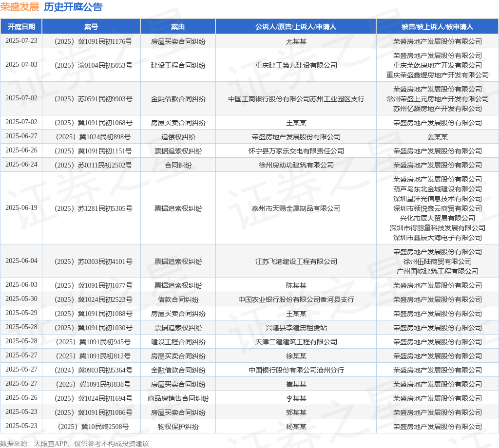Image resolution: width=499 pixels, height=448 pixels.
Task: Select the 被告/被上诉人/被申请人 column header
Action: pos(437,27)
